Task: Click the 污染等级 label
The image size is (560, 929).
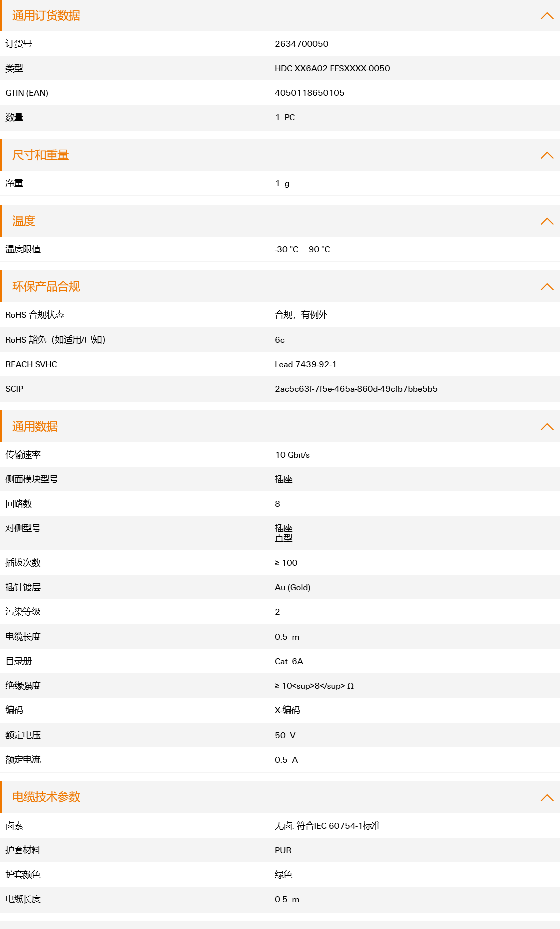Action: (x=23, y=612)
